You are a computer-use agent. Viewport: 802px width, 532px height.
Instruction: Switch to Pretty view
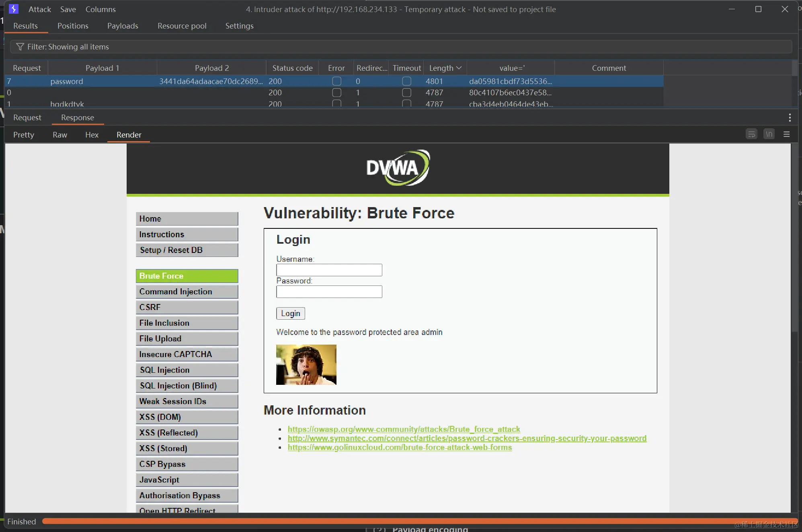coord(23,135)
